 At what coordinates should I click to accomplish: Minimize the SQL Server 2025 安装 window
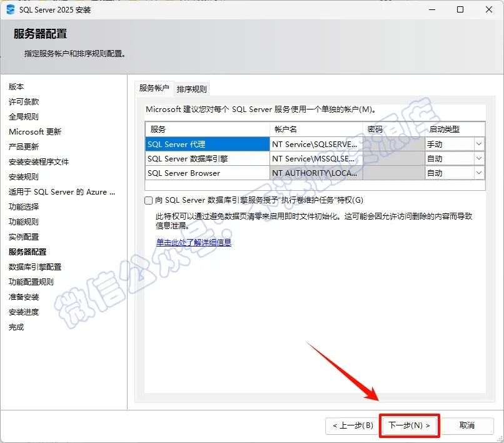click(432, 9)
